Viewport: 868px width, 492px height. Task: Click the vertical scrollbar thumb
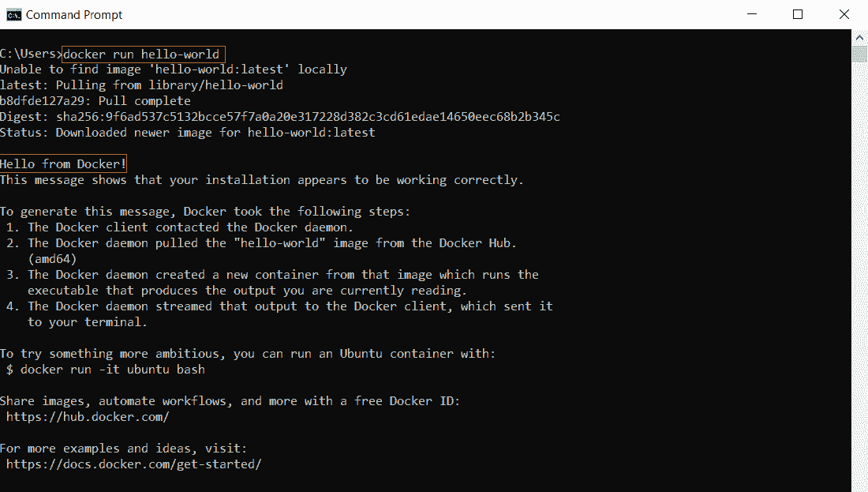click(859, 54)
